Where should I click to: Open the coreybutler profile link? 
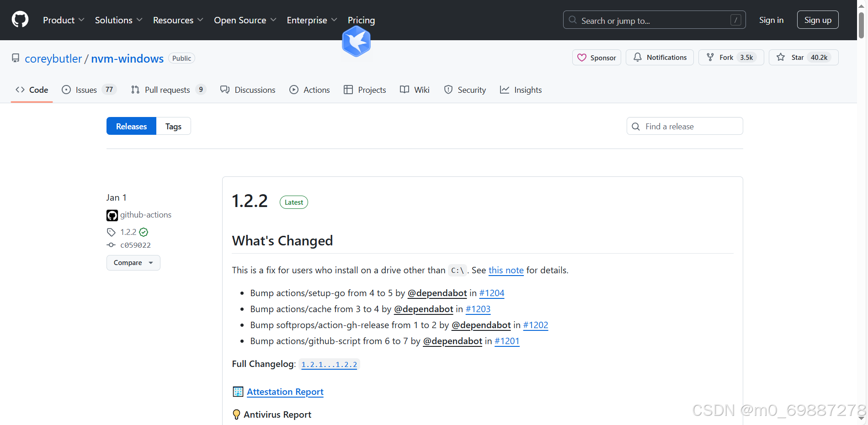(53, 58)
